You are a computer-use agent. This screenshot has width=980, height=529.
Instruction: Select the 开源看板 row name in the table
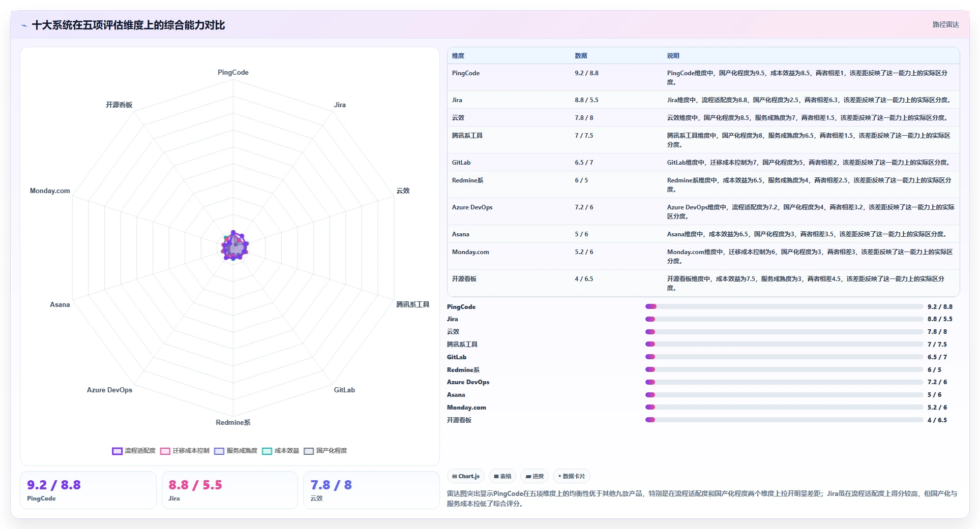(464, 279)
